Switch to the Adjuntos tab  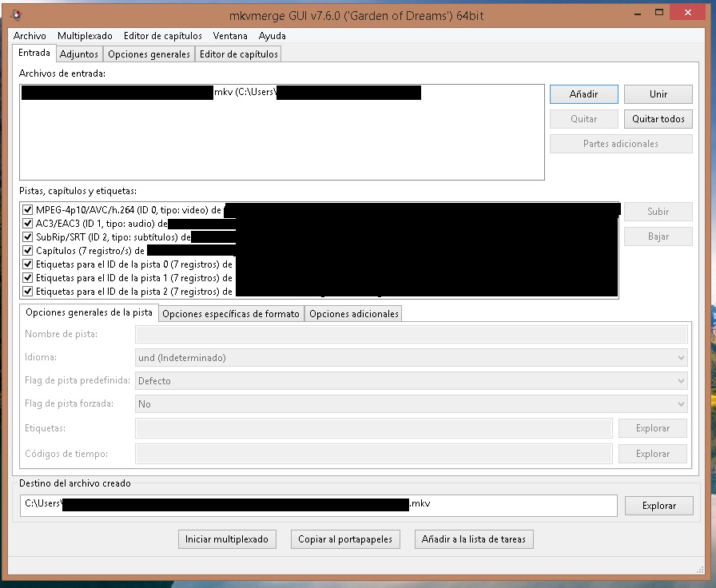coord(79,54)
